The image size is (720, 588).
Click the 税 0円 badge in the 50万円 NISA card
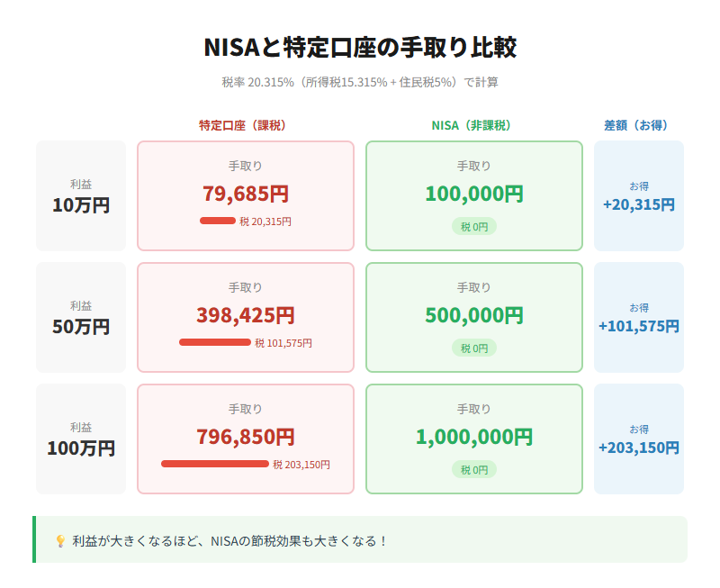tap(476, 348)
